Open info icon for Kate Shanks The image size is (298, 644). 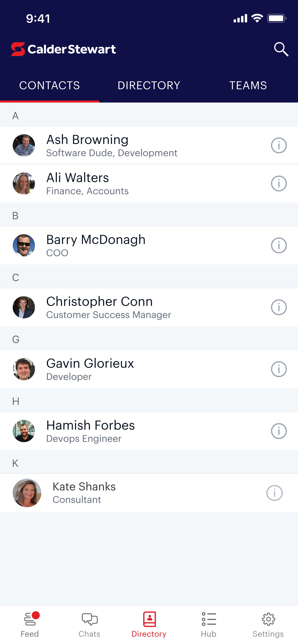pyautogui.click(x=274, y=493)
